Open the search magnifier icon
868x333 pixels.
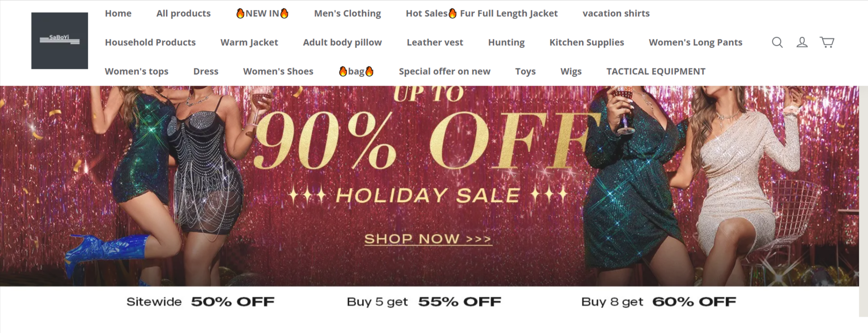[x=777, y=42]
